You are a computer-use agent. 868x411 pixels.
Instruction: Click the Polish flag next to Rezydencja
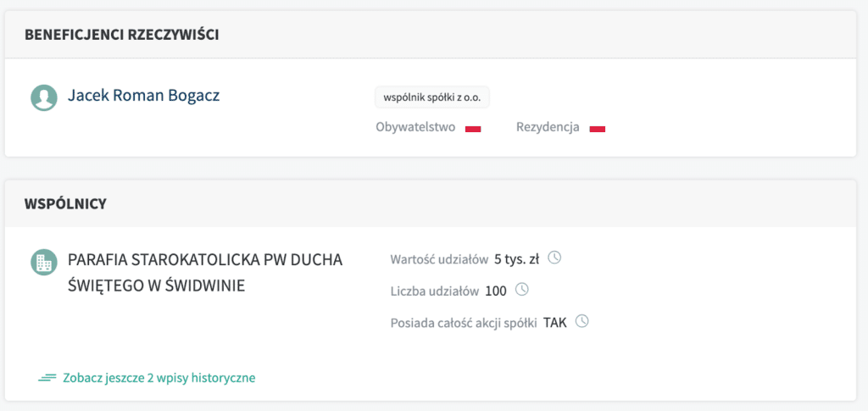click(x=597, y=128)
